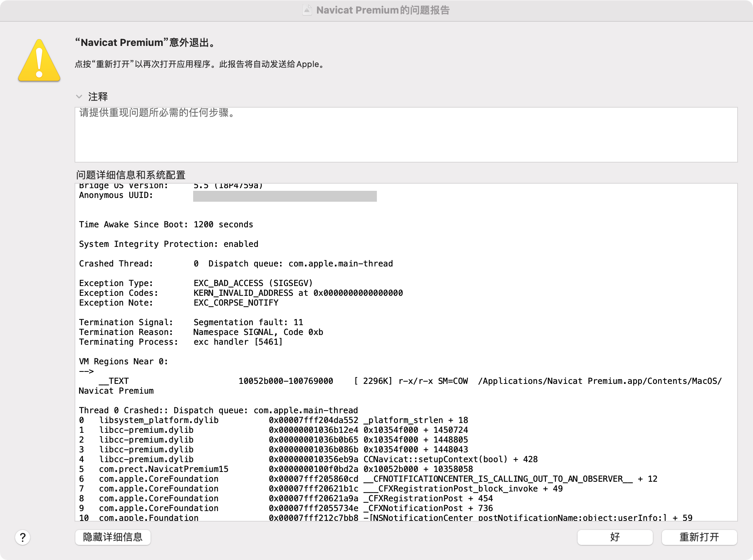Click the Navicat Premium的问题报告 window title
753x560 pixels.
383,10
